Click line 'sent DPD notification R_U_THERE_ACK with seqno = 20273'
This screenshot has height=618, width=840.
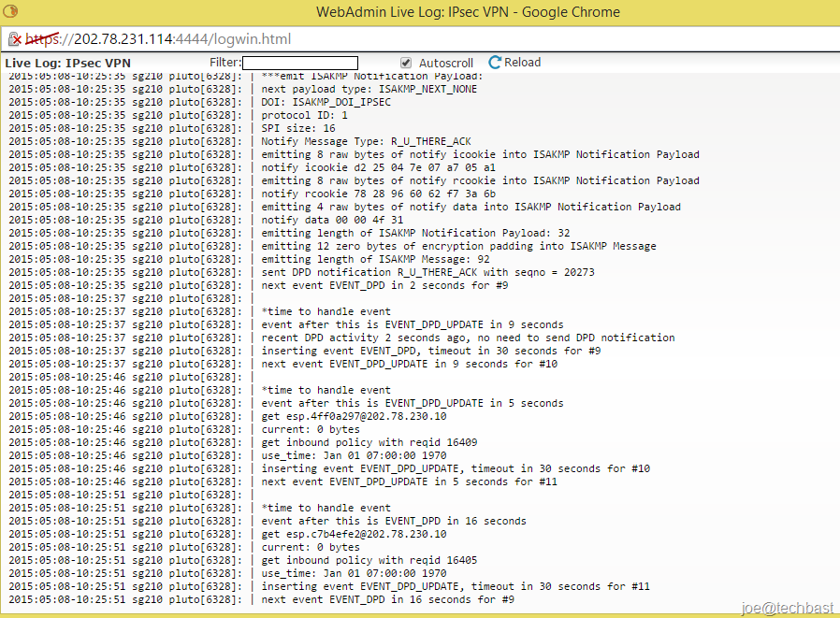(427, 272)
